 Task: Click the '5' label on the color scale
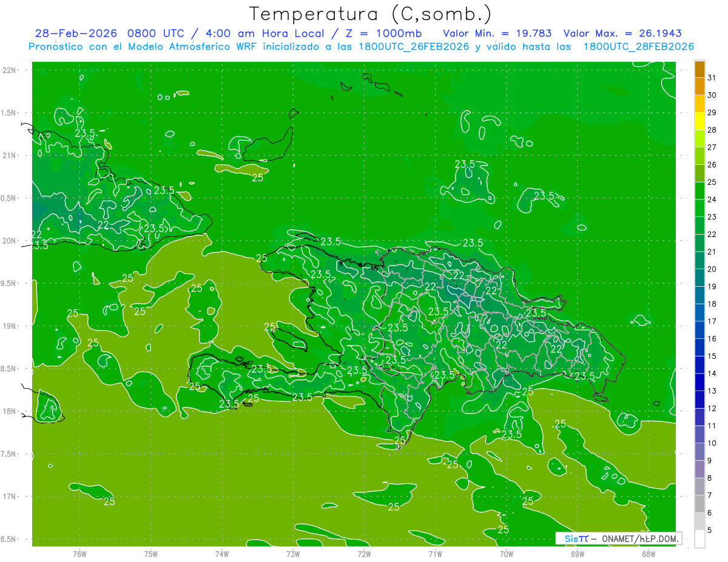tap(710, 530)
